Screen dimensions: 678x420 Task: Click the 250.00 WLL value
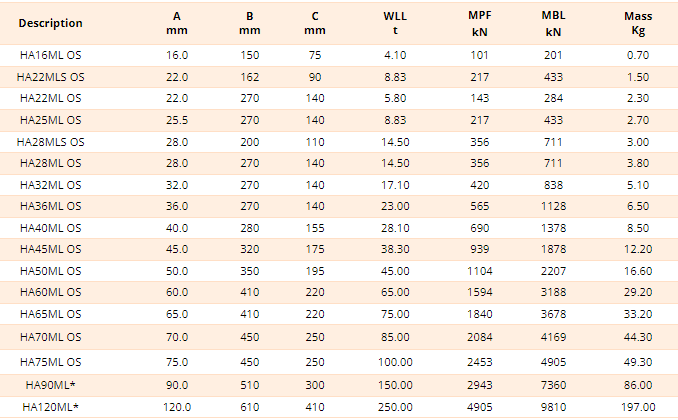coord(395,407)
